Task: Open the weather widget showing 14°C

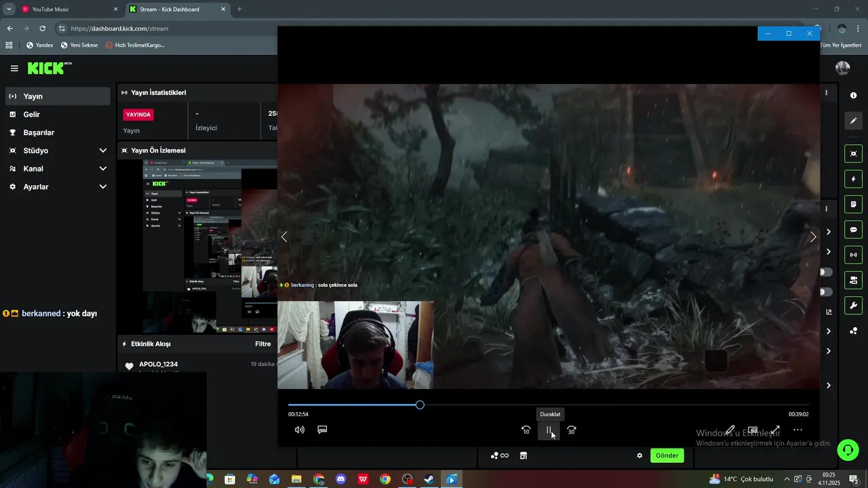Action: point(741,479)
